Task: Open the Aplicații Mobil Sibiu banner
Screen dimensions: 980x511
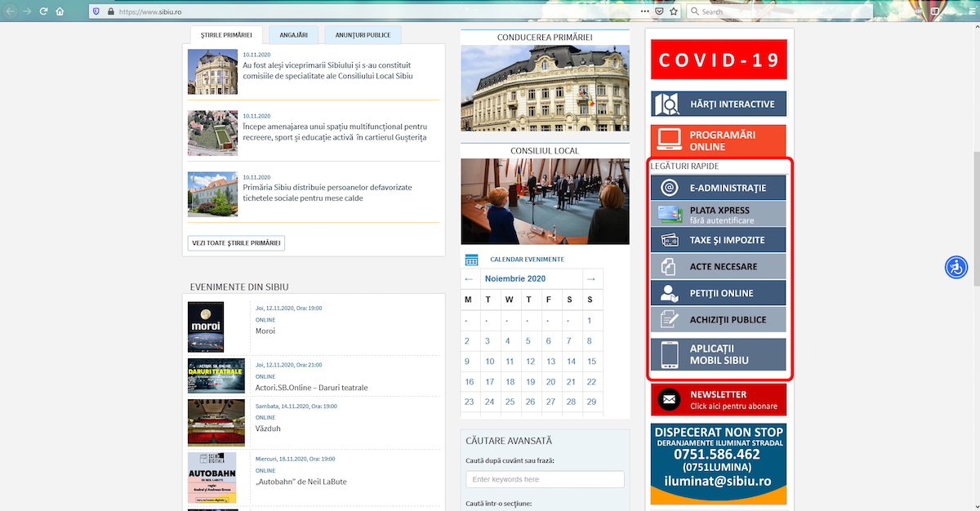Action: [x=718, y=354]
